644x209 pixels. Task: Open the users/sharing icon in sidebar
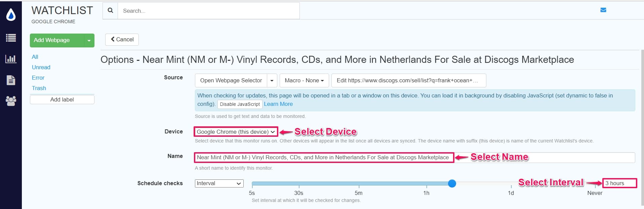(x=10, y=101)
